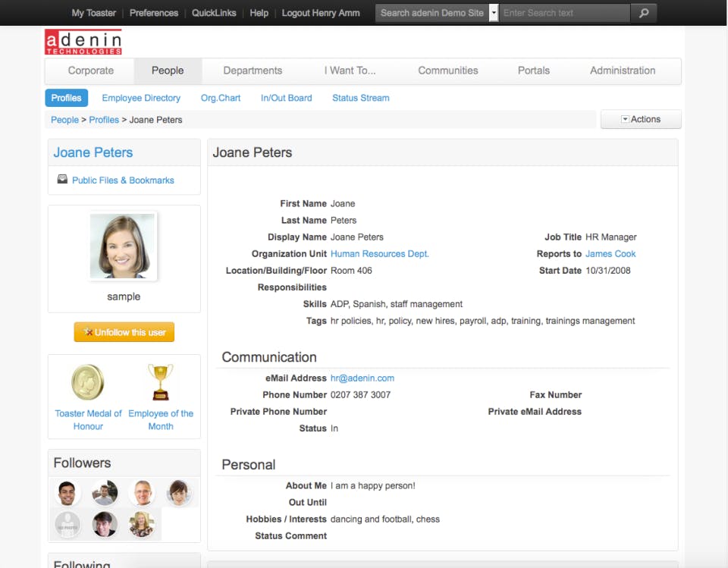Click the phone number 0207 387 3007
This screenshot has width=728, height=568.
tap(360, 395)
